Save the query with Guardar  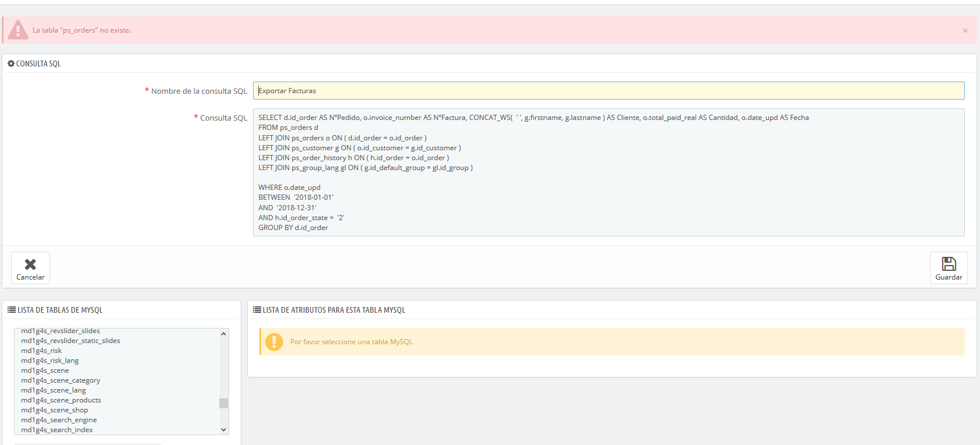(949, 268)
